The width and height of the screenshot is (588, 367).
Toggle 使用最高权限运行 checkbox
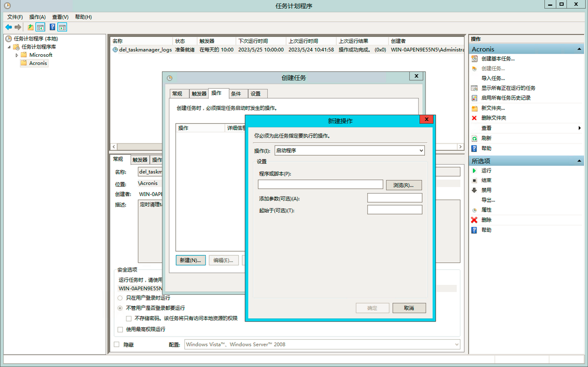(x=120, y=329)
